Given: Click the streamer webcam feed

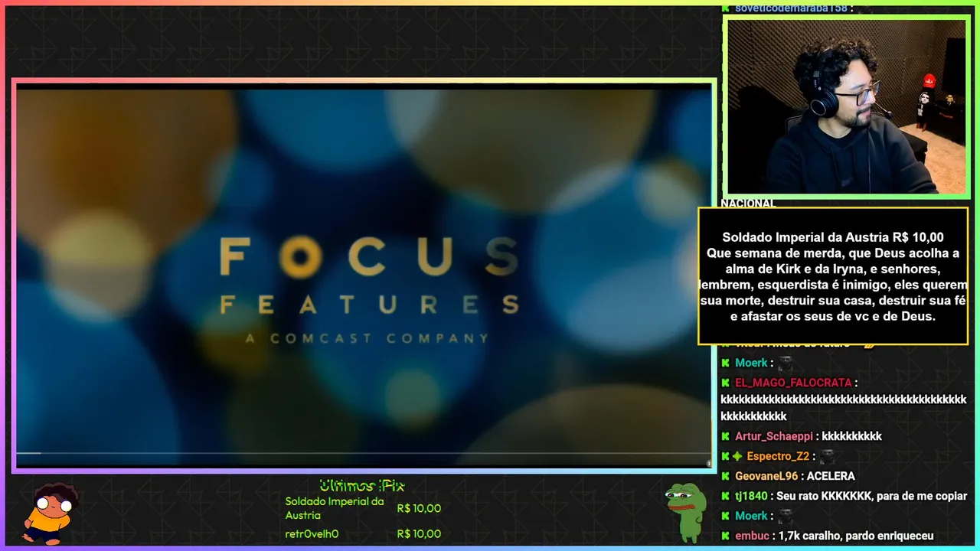Looking at the screenshot, I should click(x=846, y=106).
